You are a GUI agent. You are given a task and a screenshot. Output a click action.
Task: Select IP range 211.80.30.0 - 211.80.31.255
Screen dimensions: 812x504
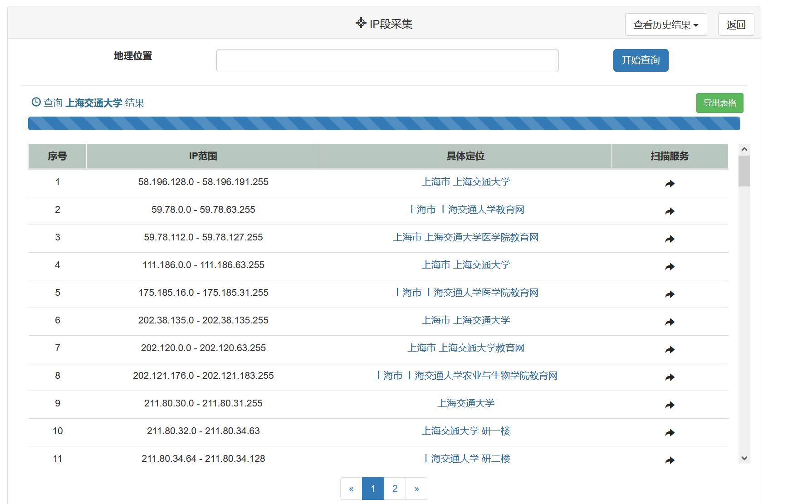point(203,403)
